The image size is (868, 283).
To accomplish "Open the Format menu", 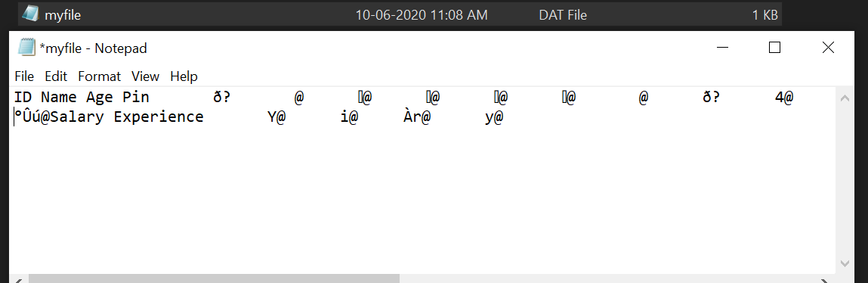I will (99, 76).
